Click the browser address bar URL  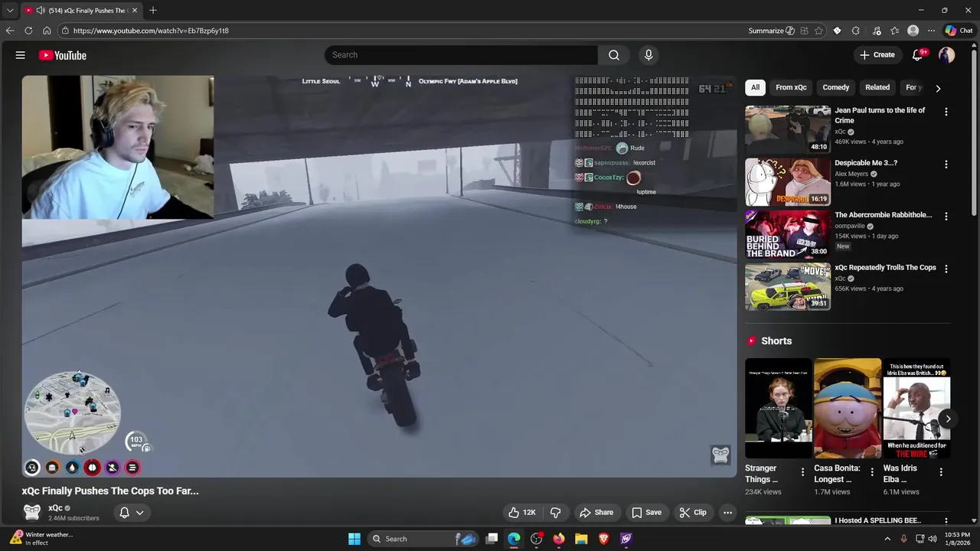coord(151,31)
